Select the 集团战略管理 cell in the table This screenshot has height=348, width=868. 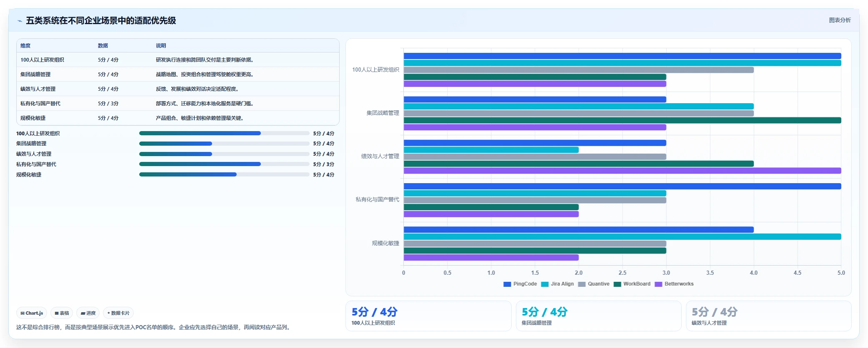(35, 75)
